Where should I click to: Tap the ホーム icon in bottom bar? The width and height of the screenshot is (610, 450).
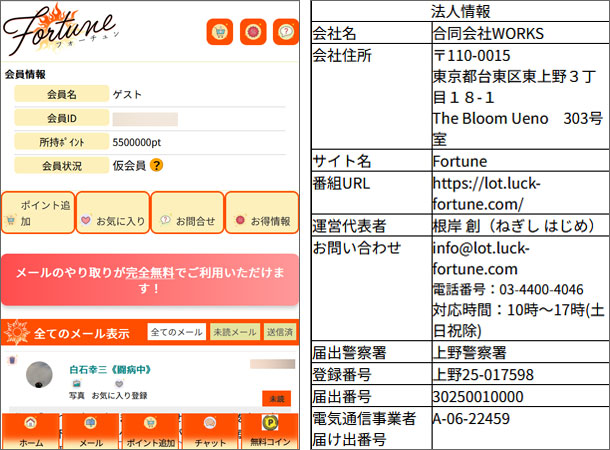coord(31,423)
